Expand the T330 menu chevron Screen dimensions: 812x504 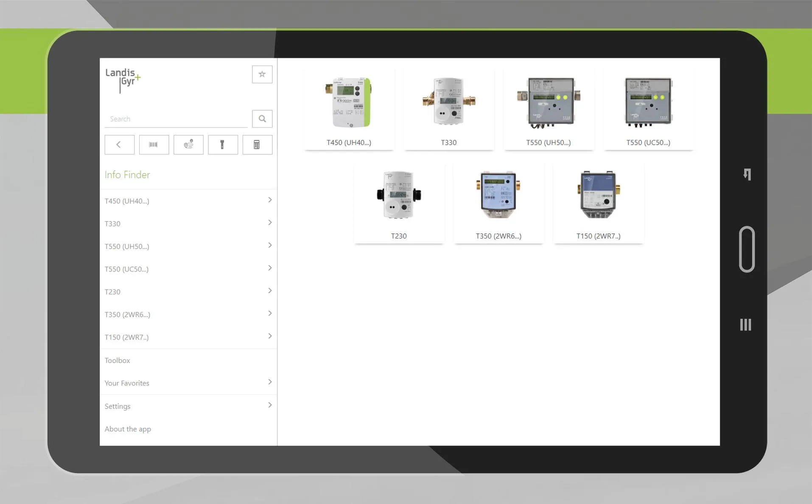click(270, 223)
